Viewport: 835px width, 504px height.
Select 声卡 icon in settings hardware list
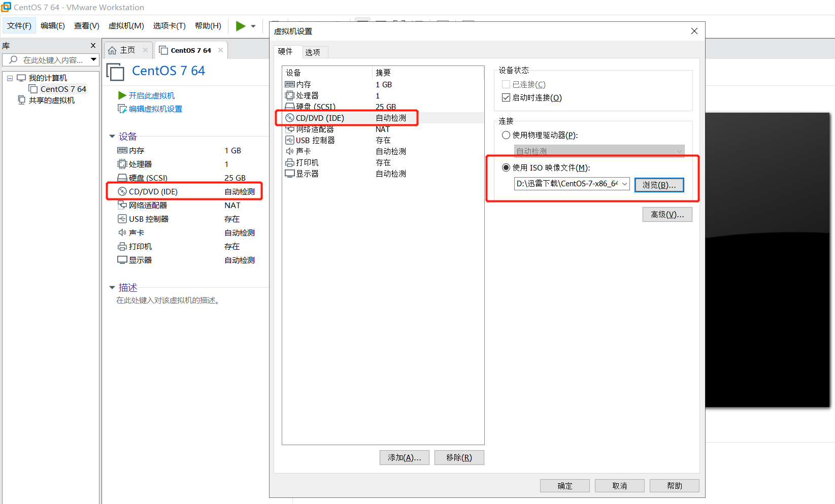click(290, 151)
